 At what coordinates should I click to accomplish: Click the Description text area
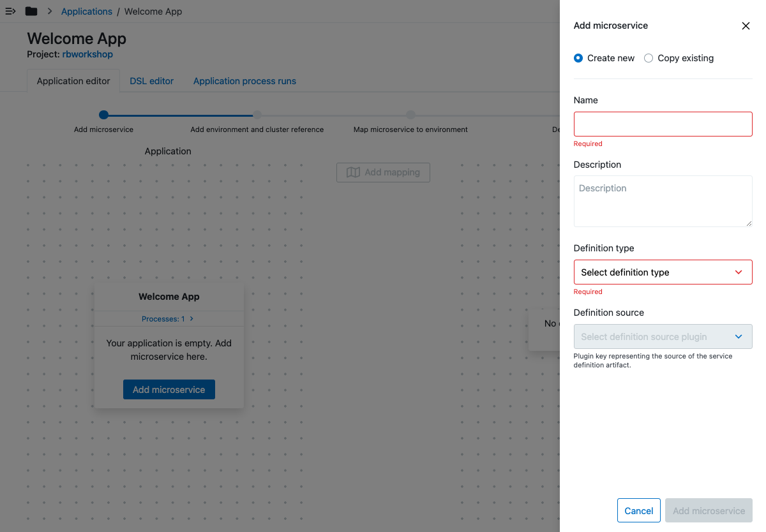click(663, 201)
